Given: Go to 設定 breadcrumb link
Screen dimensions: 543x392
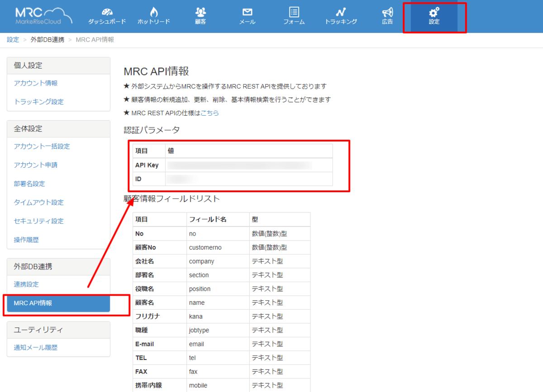Looking at the screenshot, I should pos(13,40).
